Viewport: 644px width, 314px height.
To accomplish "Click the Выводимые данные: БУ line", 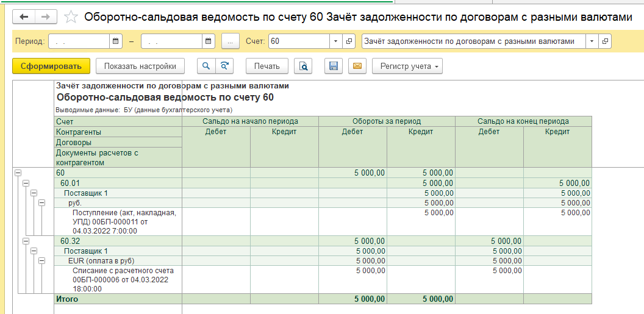I will [144, 110].
